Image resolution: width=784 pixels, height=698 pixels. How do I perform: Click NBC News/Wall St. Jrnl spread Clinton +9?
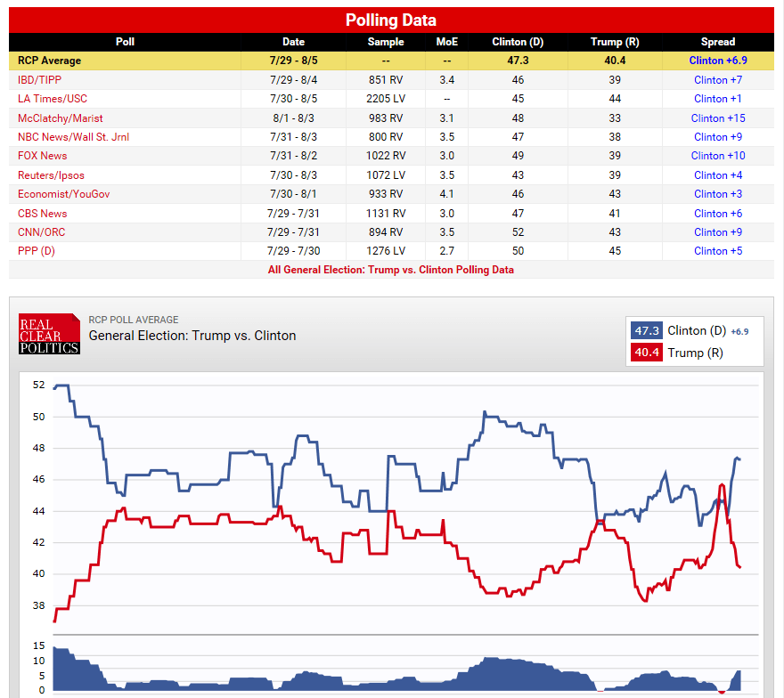click(x=718, y=137)
